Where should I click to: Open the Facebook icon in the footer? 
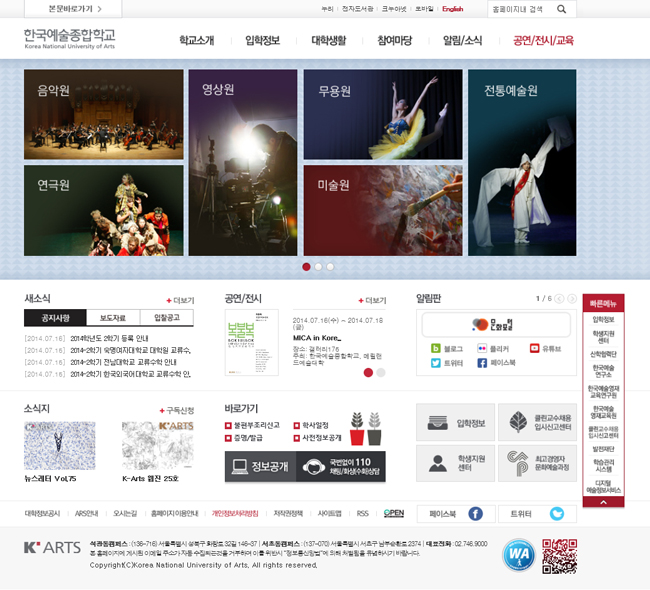click(x=475, y=514)
